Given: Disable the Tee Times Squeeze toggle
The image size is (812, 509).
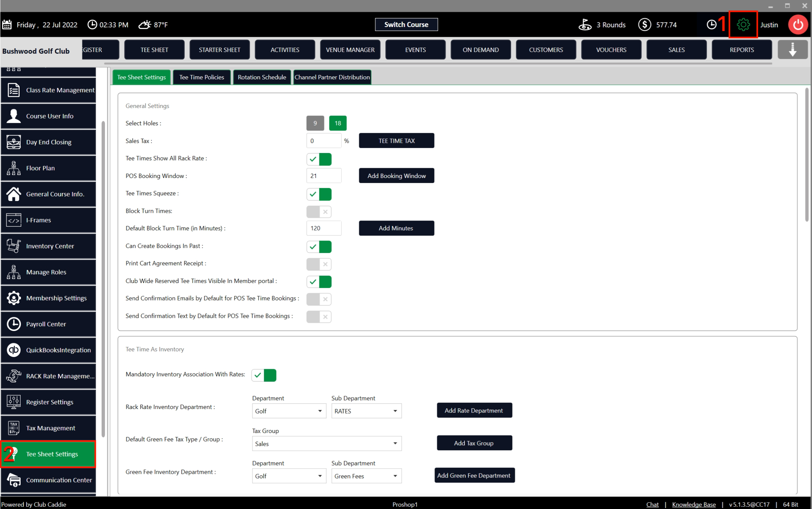Looking at the screenshot, I should click(319, 194).
